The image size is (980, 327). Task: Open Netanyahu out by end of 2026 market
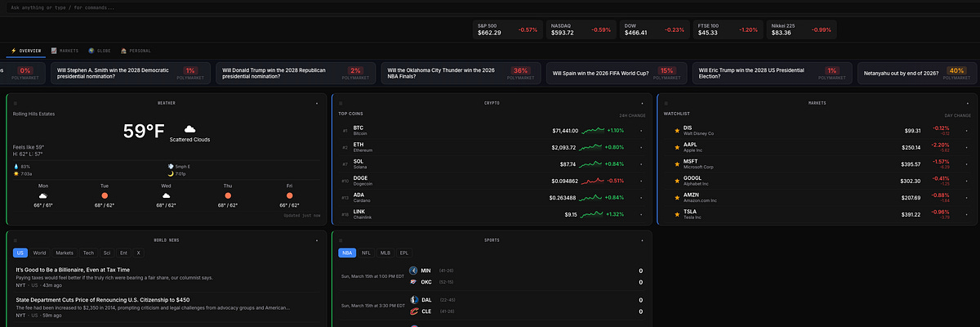pyautogui.click(x=915, y=74)
